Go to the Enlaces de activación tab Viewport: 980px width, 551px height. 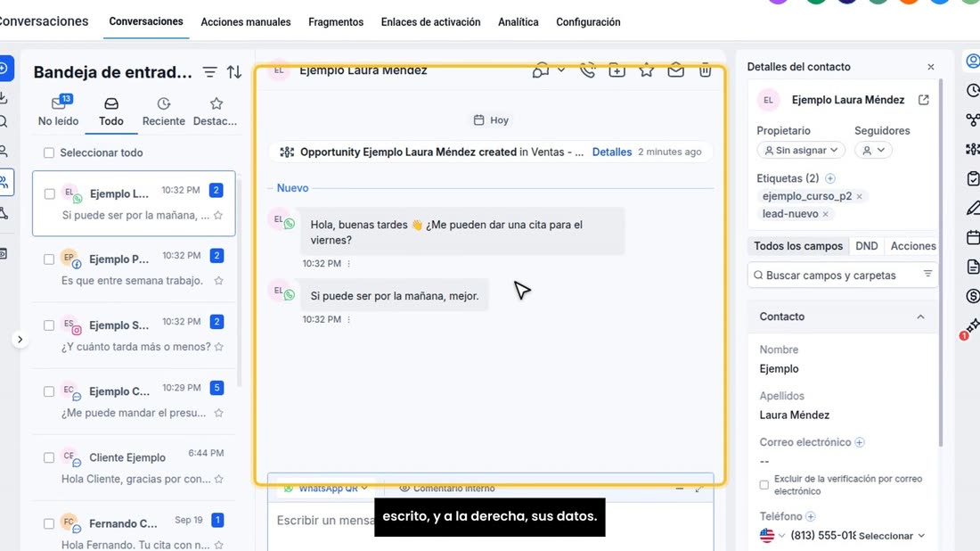click(430, 22)
